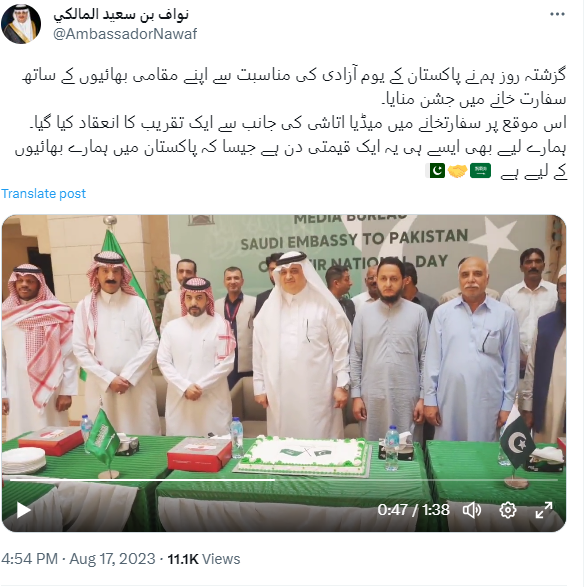This screenshot has width=586, height=587.
Task: Click the ambassador's profile picture
Action: point(21,24)
